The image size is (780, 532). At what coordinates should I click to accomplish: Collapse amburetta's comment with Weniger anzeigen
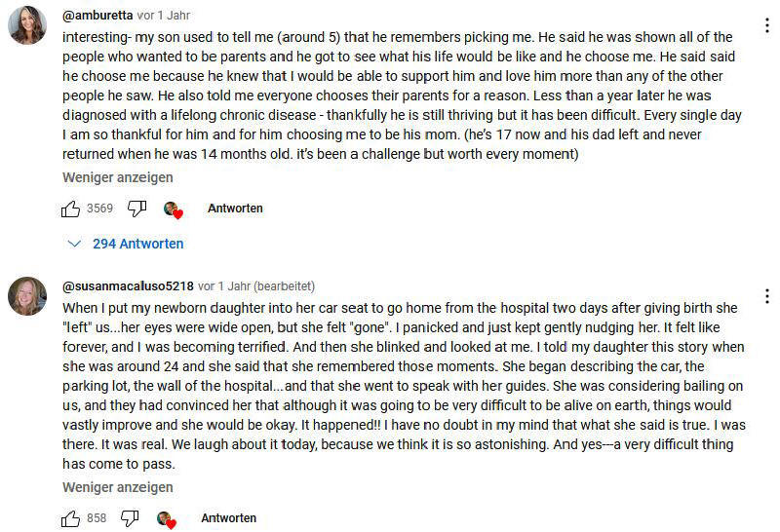click(x=118, y=177)
